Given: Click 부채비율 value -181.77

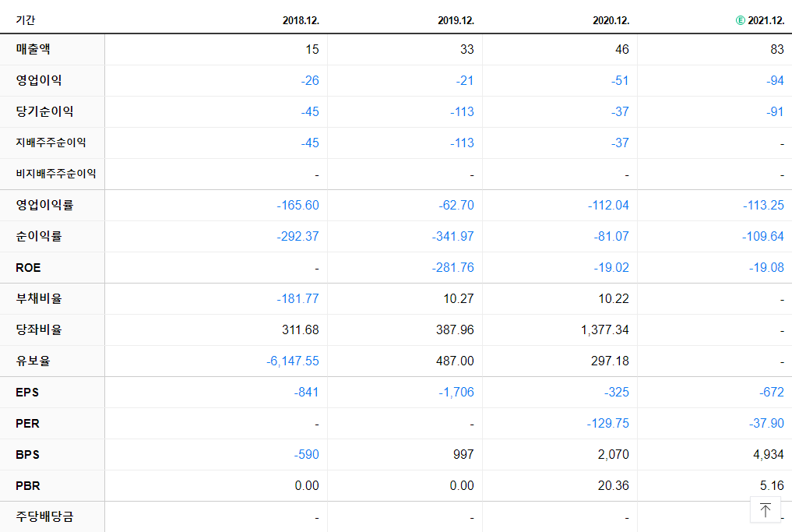Looking at the screenshot, I should [x=298, y=298].
